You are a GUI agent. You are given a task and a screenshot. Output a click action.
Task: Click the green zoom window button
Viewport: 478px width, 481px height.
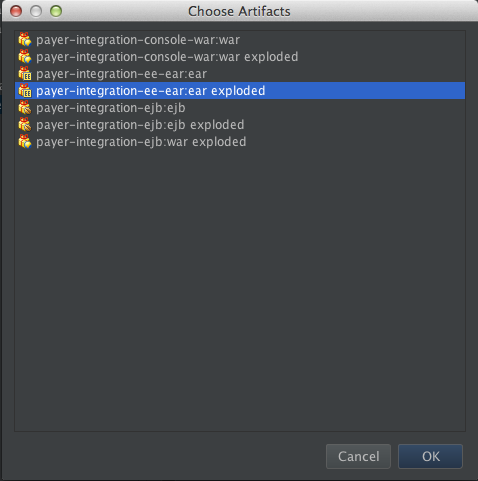pyautogui.click(x=56, y=11)
